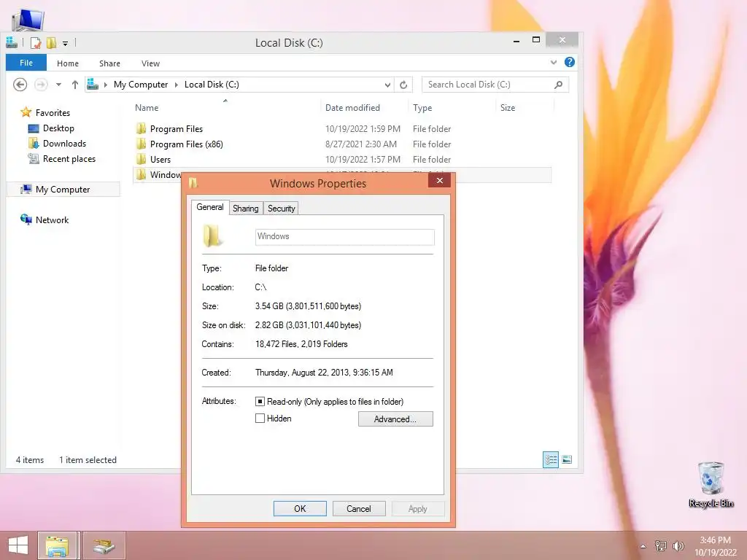Viewport: 747px width, 560px height.
Task: Sort by the Name column header
Action: (147, 108)
